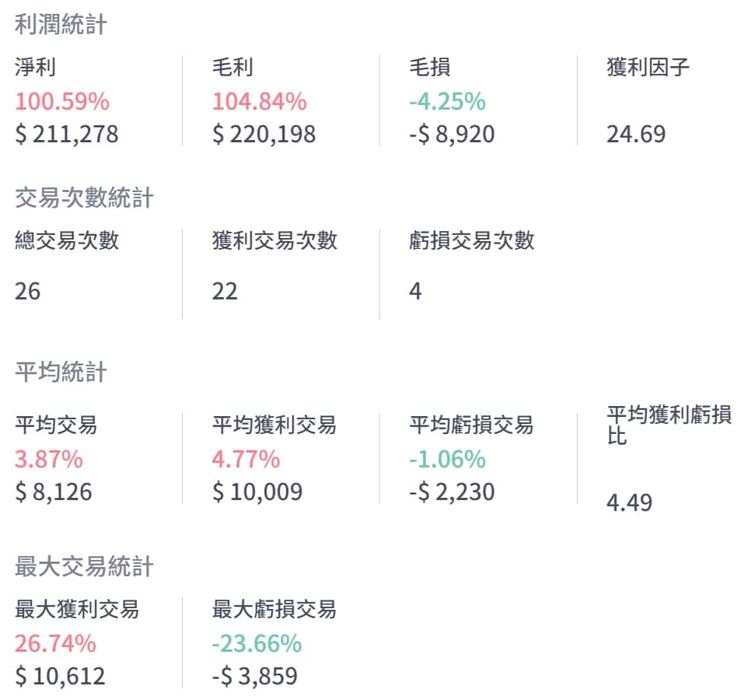The height and width of the screenshot is (700, 751).
Task: Click the 最大交易統計 section heading
Action: tap(84, 567)
